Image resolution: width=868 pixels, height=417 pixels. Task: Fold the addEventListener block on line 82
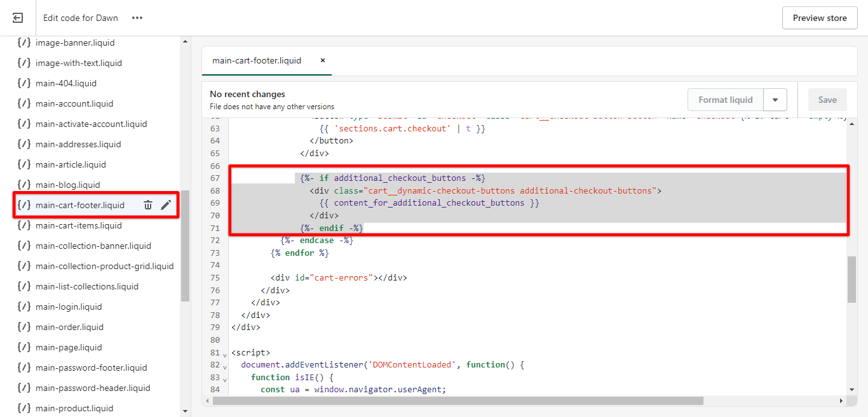point(225,366)
